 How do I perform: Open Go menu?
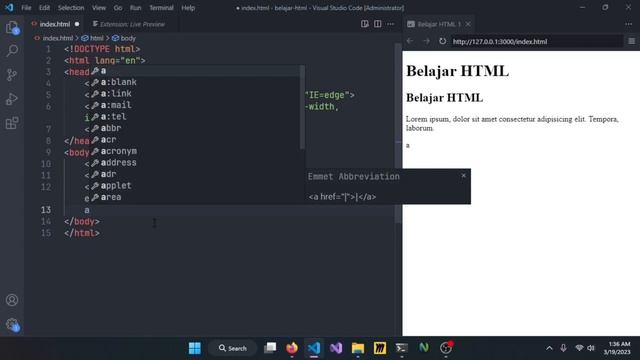click(x=118, y=8)
